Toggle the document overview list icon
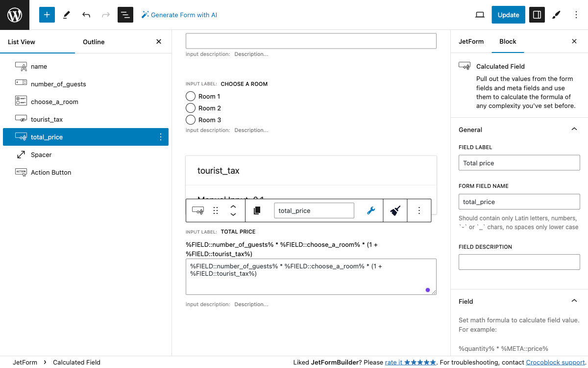 pos(125,15)
